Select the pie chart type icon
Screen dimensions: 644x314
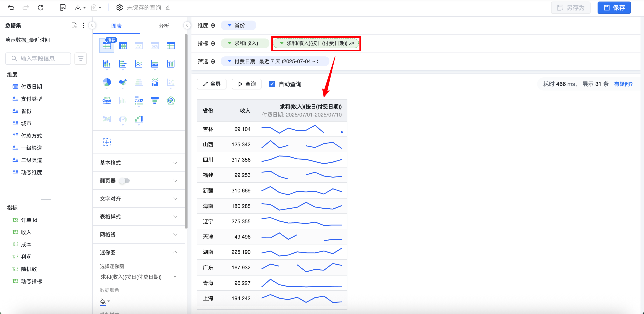[x=107, y=82]
